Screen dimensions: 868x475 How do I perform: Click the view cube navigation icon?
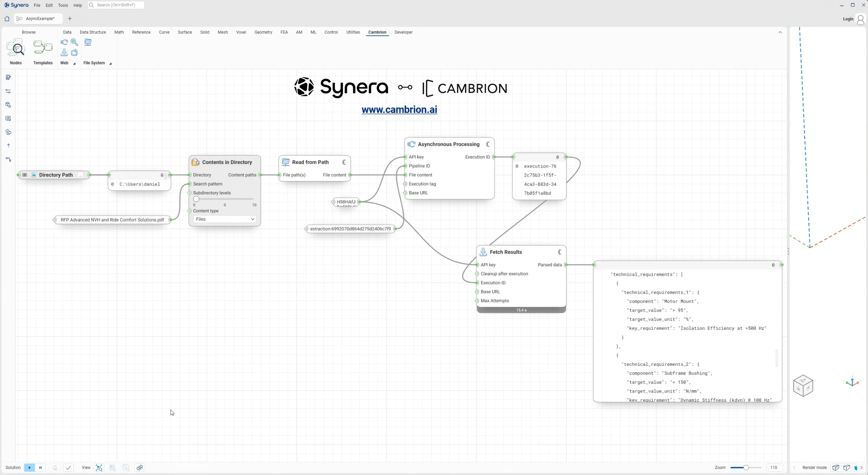(x=803, y=385)
